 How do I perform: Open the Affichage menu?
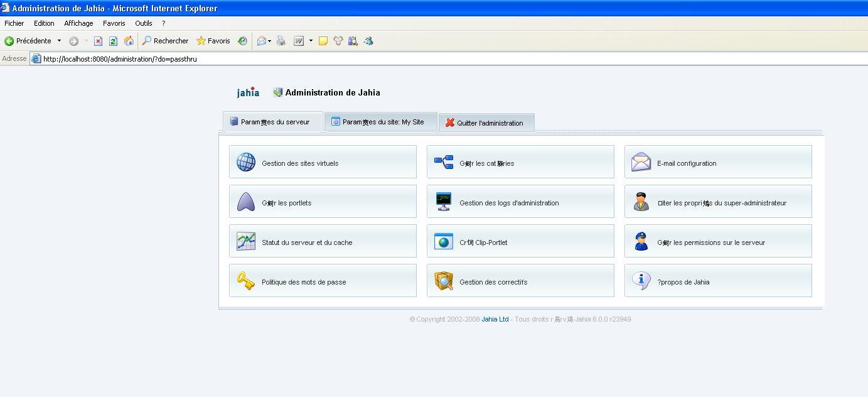[78, 23]
